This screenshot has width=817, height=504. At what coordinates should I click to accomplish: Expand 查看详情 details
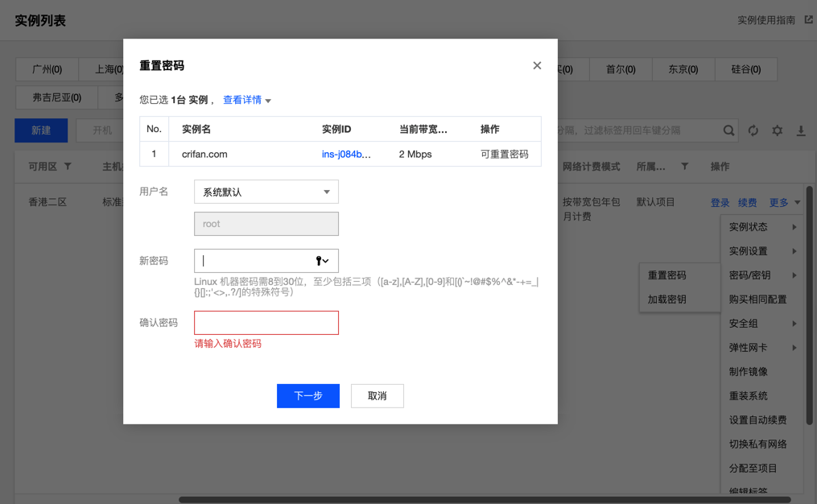click(x=247, y=100)
